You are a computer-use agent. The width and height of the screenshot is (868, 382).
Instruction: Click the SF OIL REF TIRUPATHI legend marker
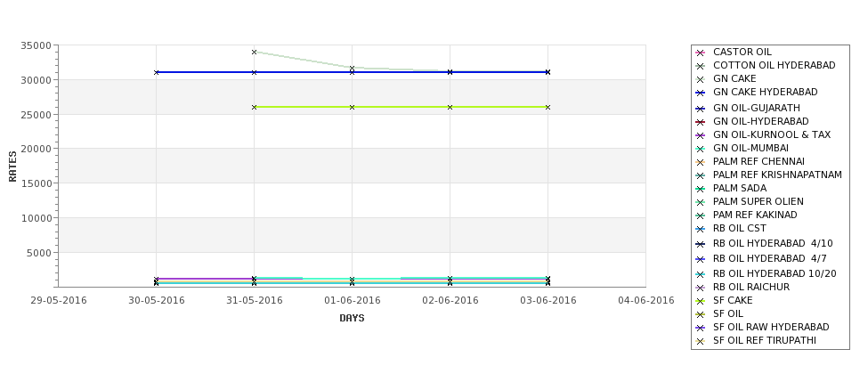click(x=701, y=342)
